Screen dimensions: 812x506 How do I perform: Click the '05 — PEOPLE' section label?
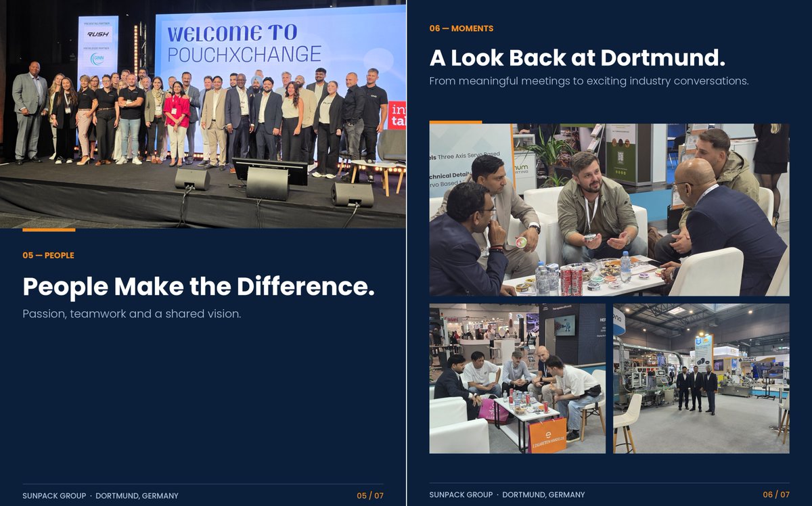(48, 256)
